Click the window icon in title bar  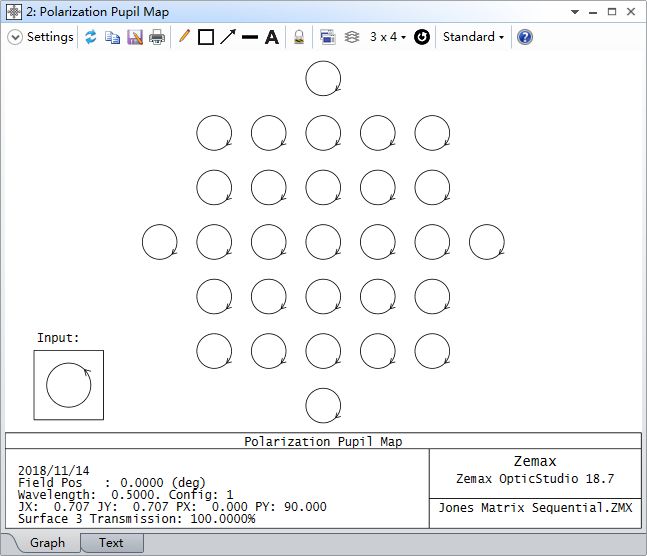(14, 12)
